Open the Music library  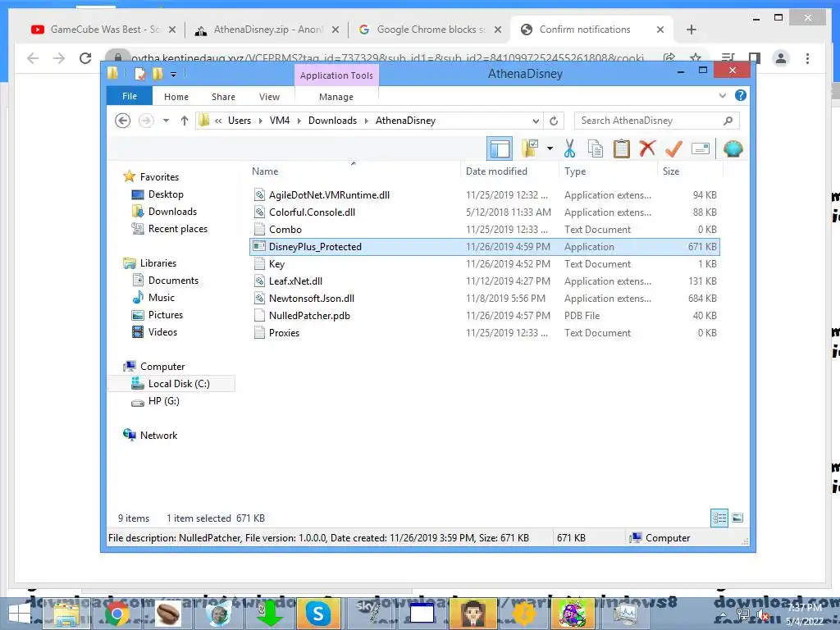click(162, 297)
